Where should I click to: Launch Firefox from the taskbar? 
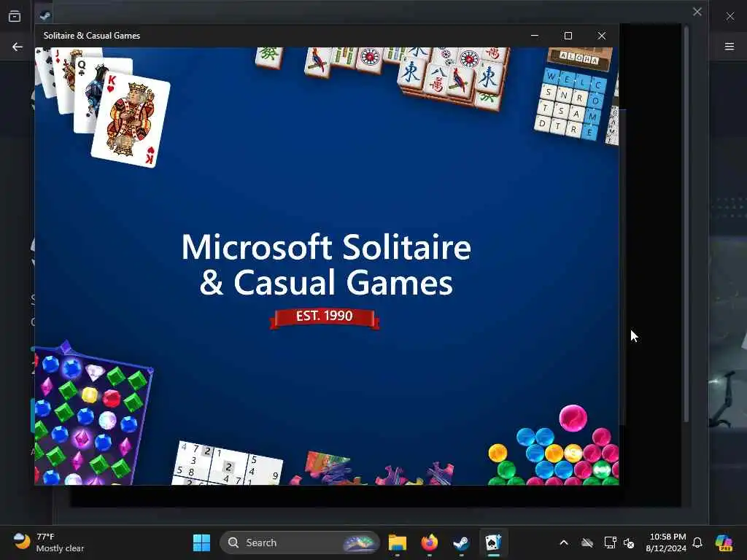click(429, 542)
